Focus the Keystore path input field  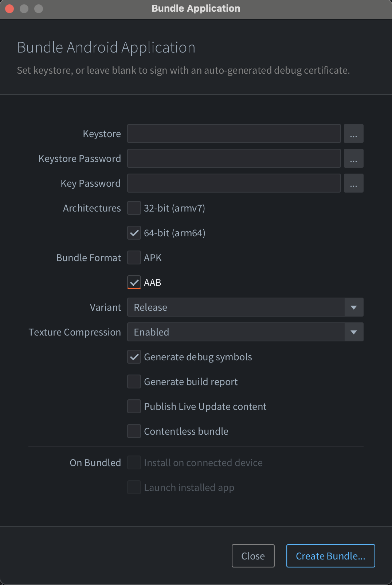click(x=234, y=133)
